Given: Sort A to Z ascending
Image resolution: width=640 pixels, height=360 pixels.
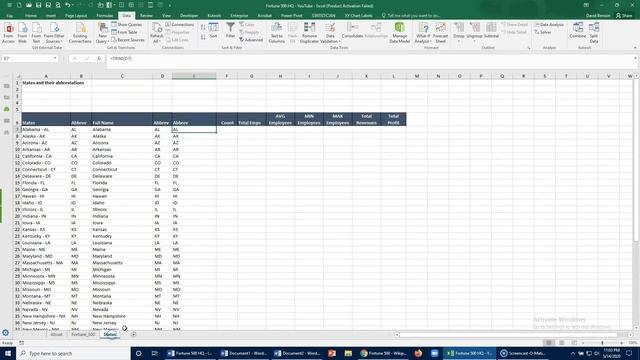Looking at the screenshot, I should tap(203, 27).
